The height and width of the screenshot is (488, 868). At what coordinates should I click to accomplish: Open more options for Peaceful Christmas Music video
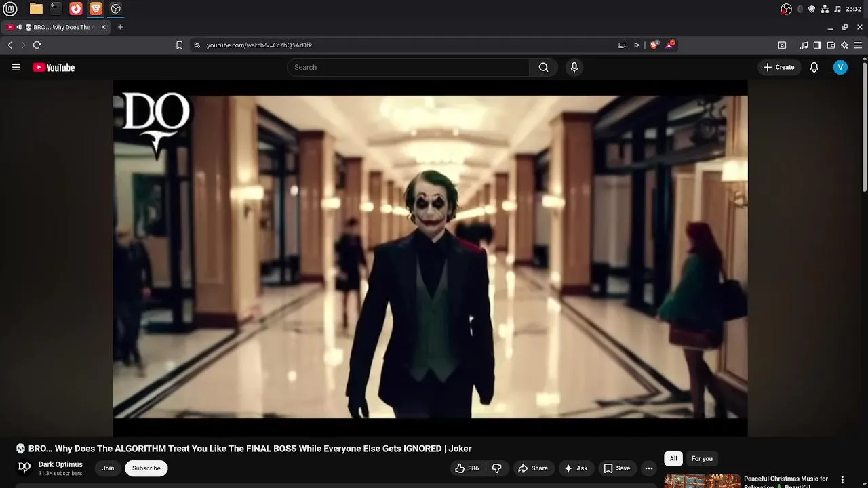842,480
